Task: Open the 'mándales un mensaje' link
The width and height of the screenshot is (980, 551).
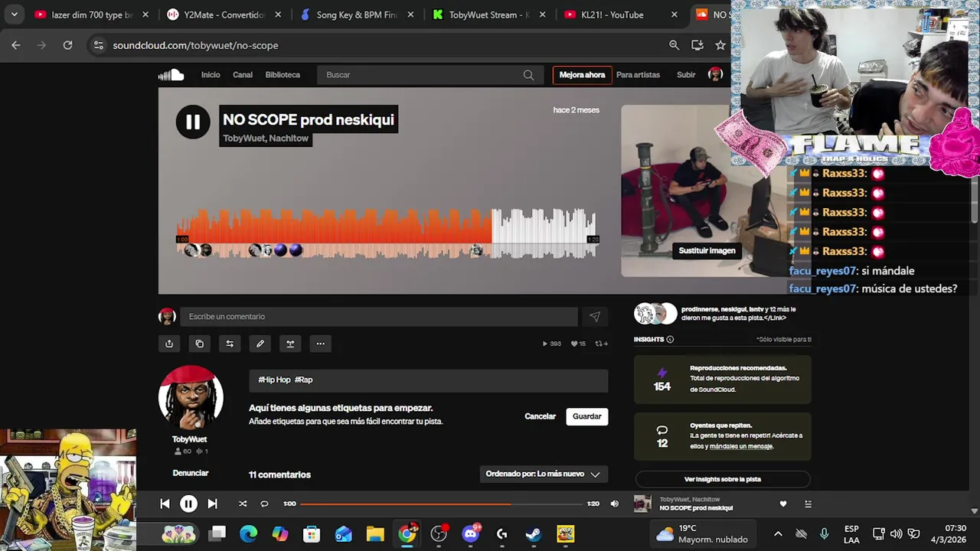Action: [741, 446]
